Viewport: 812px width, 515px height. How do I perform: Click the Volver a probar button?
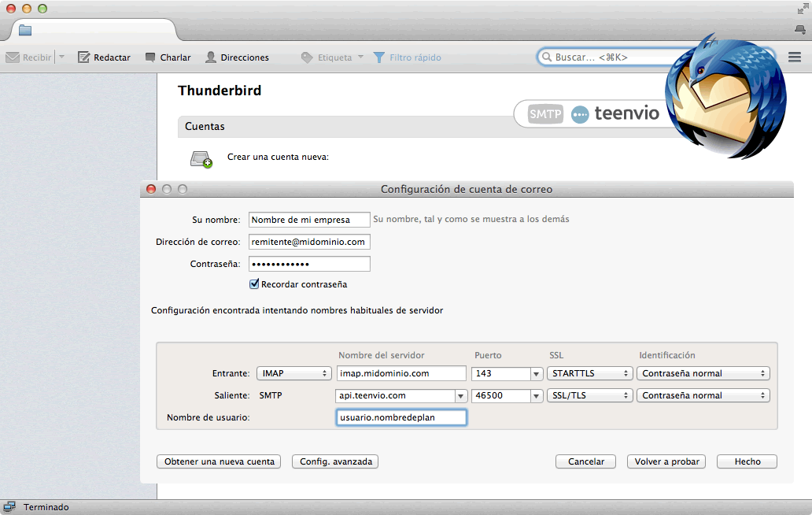(666, 461)
